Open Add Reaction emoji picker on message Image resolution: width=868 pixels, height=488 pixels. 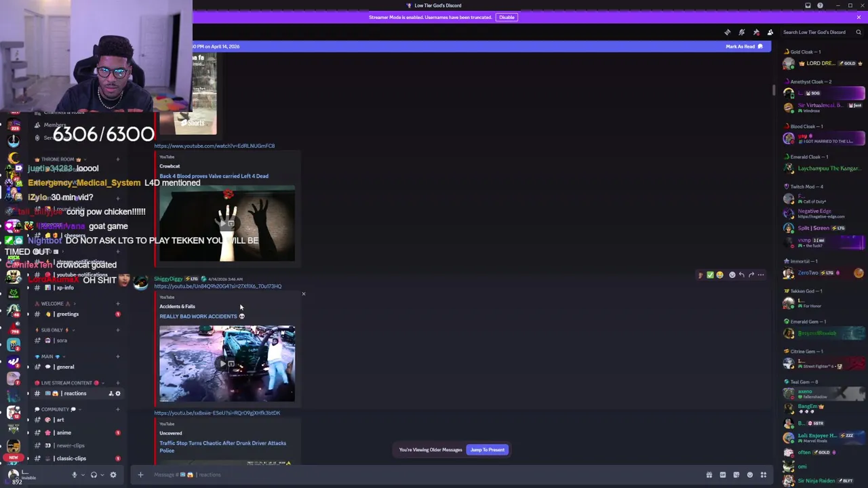[x=732, y=274]
